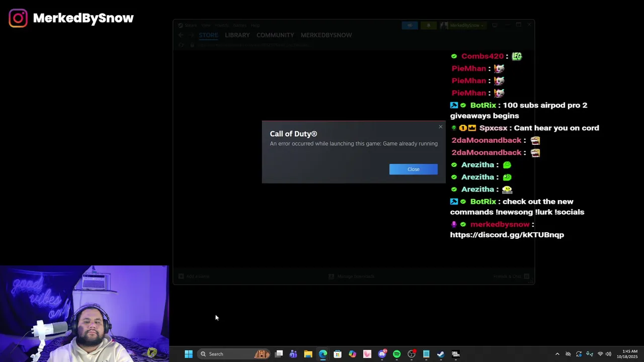This screenshot has height=362, width=644.
Task: Switch to the COMMUNITY tab in Steam
Action: (275, 35)
